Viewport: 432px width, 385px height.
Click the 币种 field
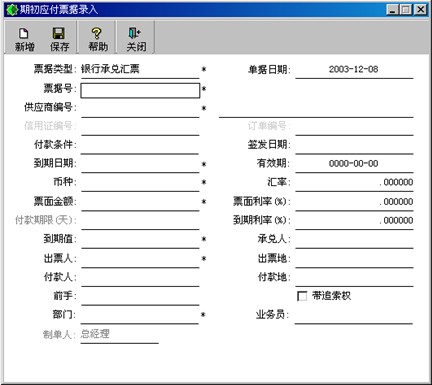pos(140,183)
